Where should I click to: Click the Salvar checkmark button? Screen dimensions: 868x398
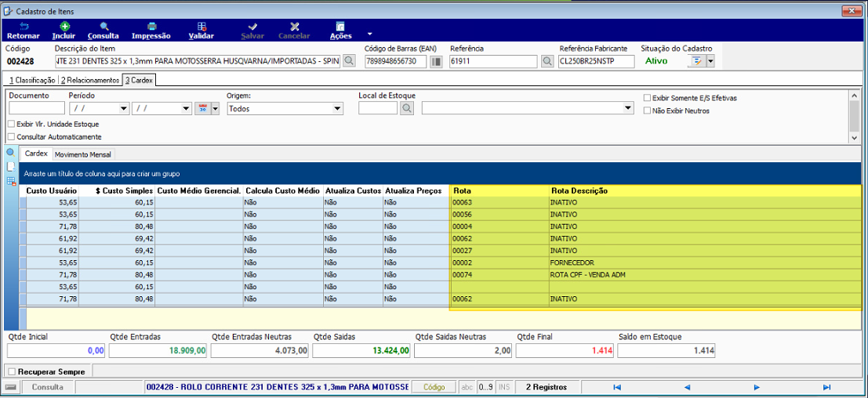[x=252, y=31]
